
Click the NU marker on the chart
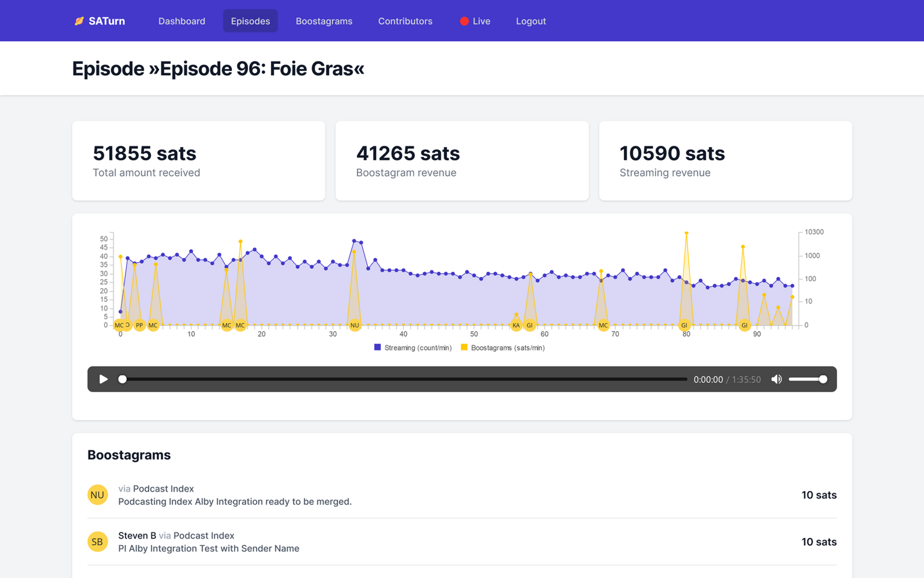pos(354,325)
